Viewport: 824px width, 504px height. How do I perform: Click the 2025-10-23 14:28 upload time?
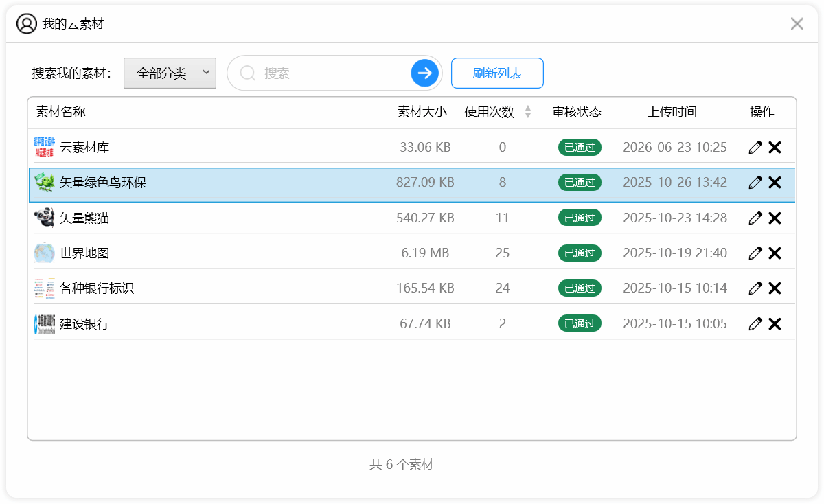(675, 218)
